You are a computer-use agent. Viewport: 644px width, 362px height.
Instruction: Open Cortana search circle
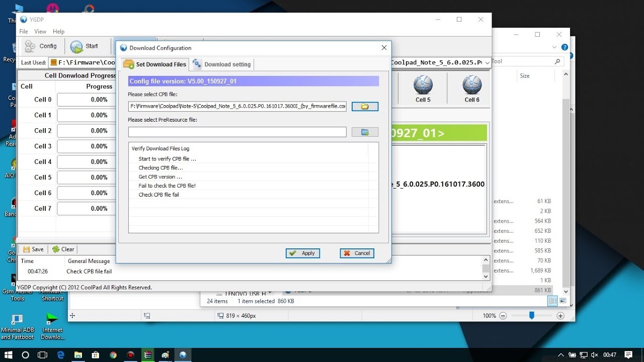[x=26, y=355]
